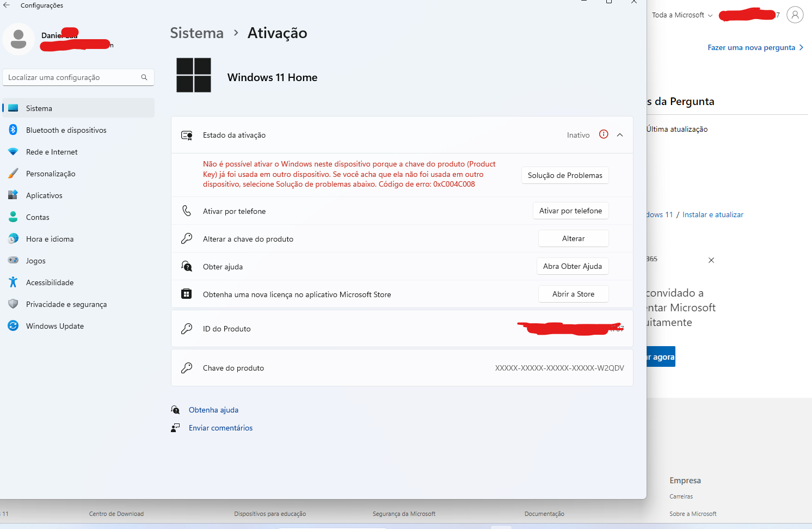The image size is (812, 529).
Task: Select Sistema in the sidebar
Action: 78,108
